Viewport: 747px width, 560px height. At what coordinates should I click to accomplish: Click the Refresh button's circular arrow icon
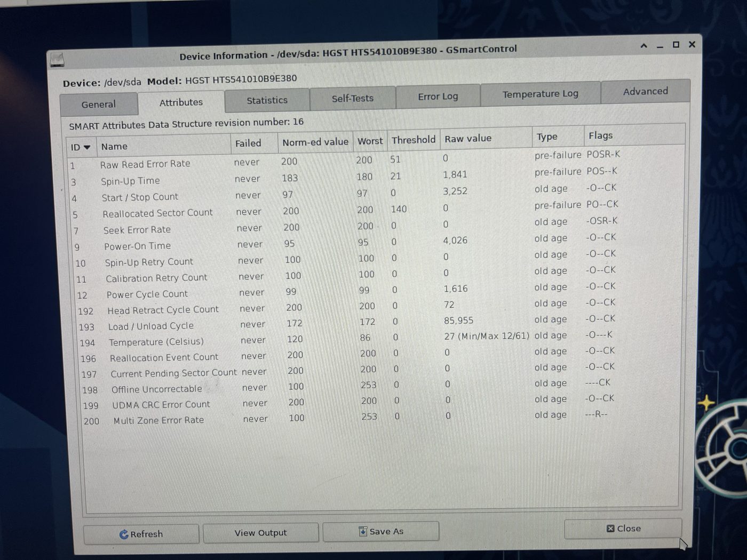tap(124, 534)
